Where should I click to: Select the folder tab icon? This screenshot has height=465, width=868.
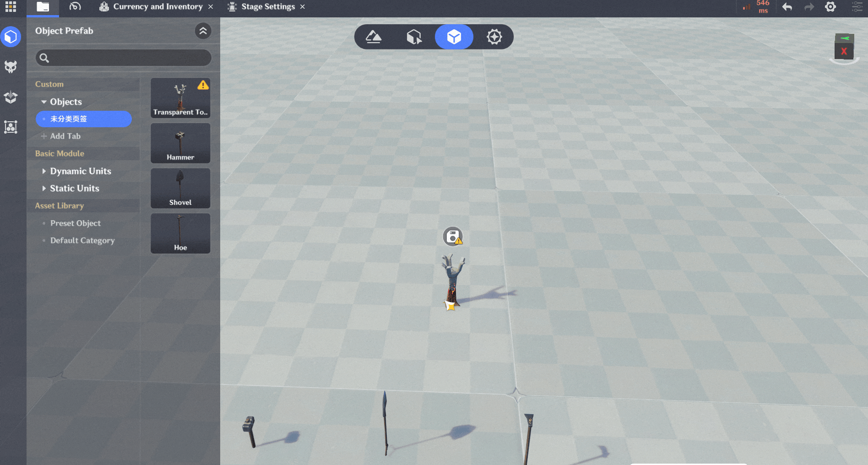43,7
